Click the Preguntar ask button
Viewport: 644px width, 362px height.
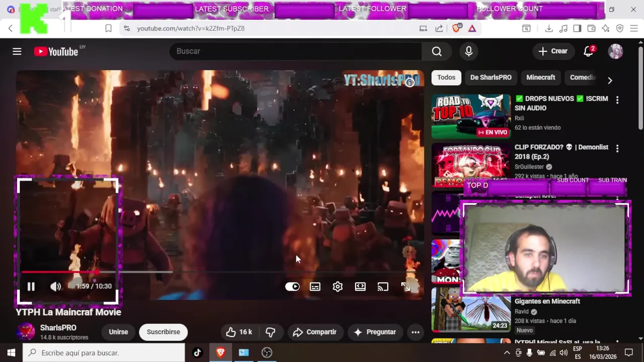pos(375,332)
